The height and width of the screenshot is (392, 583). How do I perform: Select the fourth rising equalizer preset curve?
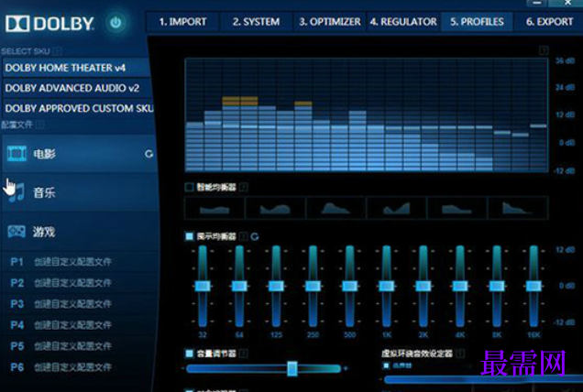click(396, 208)
